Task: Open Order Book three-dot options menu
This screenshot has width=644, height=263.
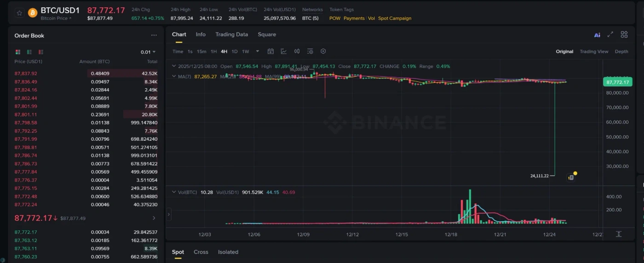Action: pos(154,35)
